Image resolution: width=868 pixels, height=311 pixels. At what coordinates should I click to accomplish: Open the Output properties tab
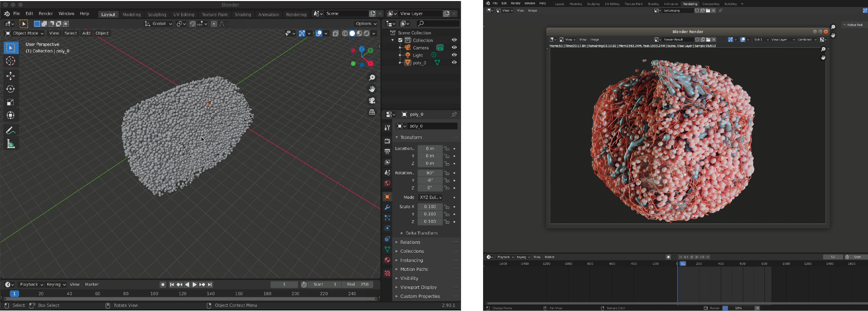click(387, 151)
